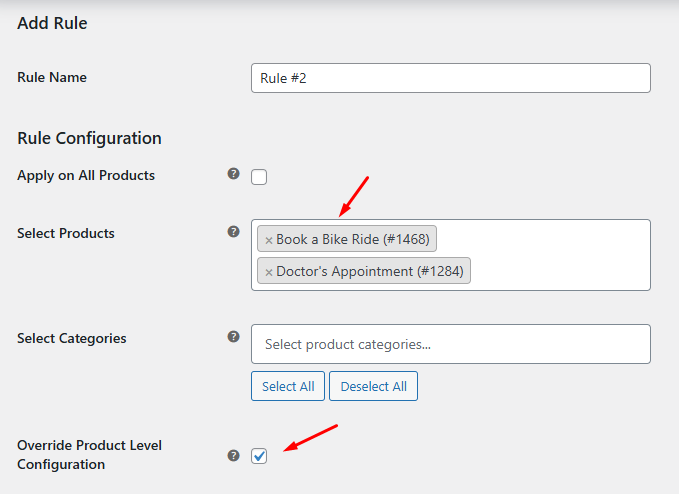Image resolution: width=679 pixels, height=494 pixels.
Task: Click the Select Products label text
Action: tap(66, 233)
